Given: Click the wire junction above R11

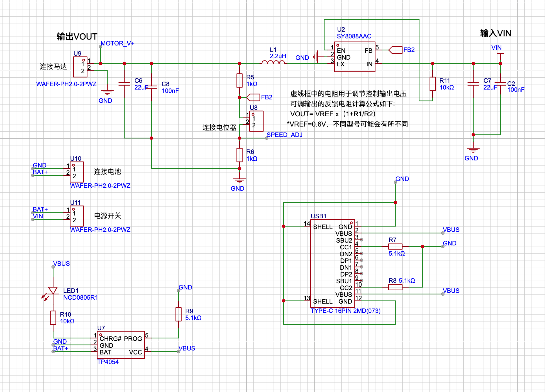Looking at the screenshot, I should (433, 64).
